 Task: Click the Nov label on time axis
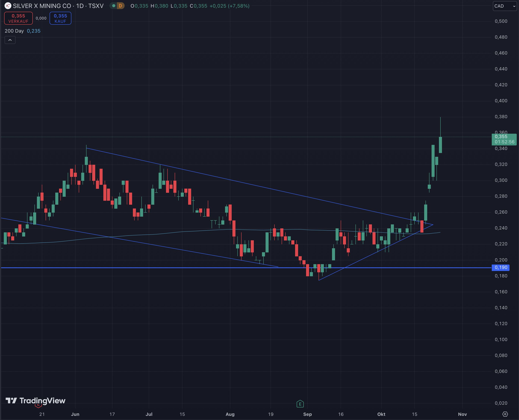tap(462, 414)
